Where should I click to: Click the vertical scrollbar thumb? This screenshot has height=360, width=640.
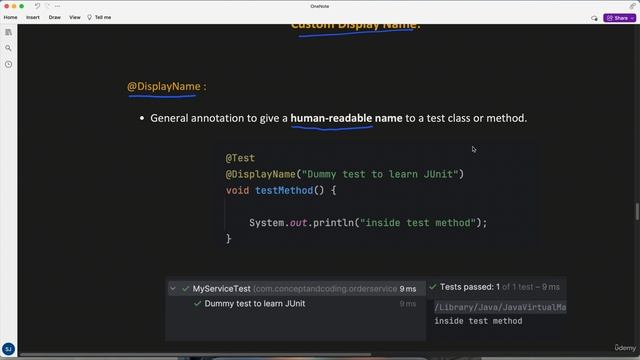(637, 212)
